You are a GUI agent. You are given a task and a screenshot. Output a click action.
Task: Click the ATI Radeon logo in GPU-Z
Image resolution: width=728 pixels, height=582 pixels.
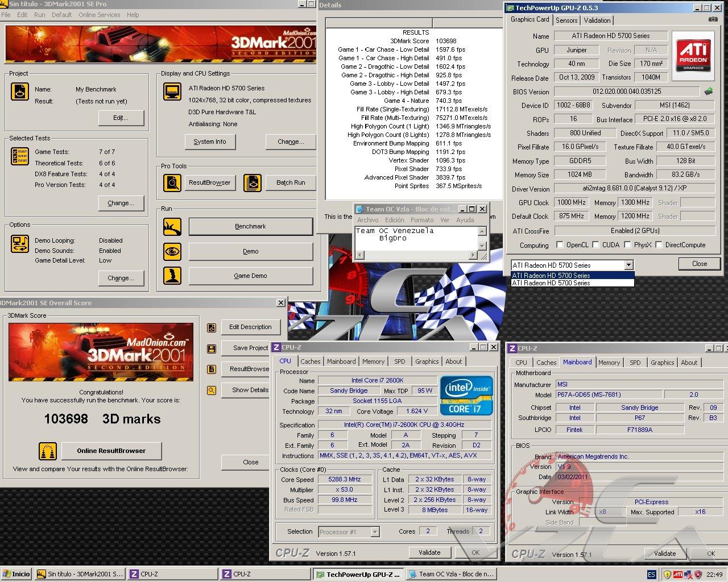click(693, 55)
